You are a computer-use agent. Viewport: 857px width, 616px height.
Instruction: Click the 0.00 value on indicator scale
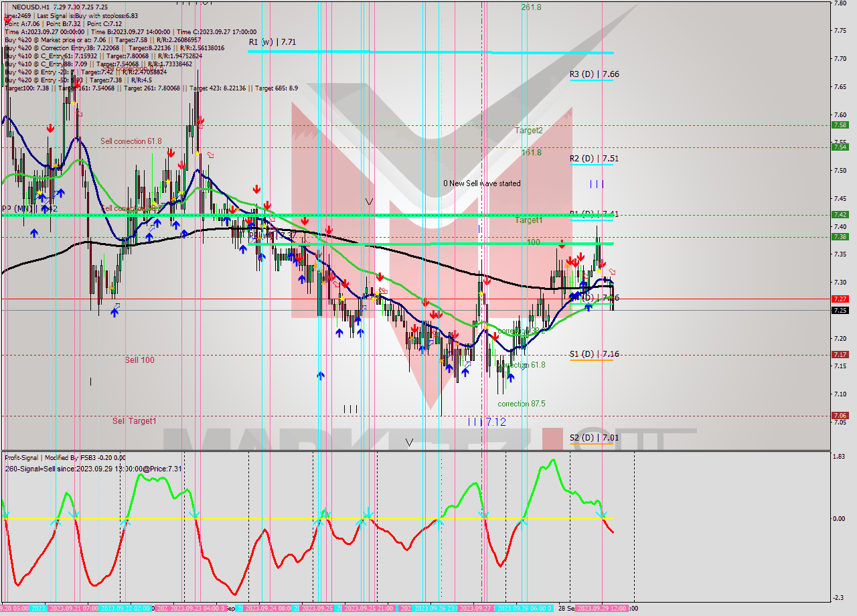point(840,518)
